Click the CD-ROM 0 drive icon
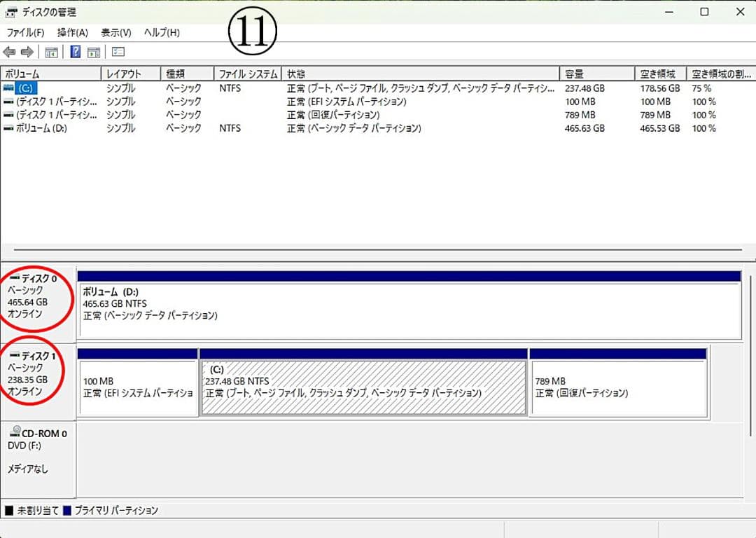 click(15, 433)
